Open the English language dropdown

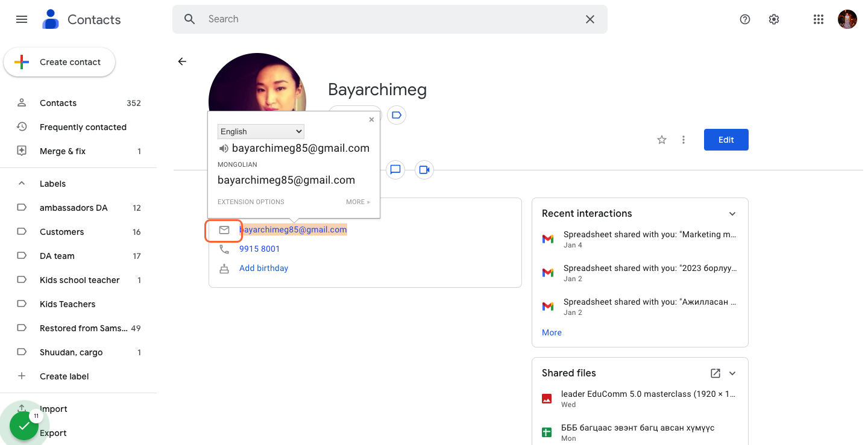pos(261,131)
